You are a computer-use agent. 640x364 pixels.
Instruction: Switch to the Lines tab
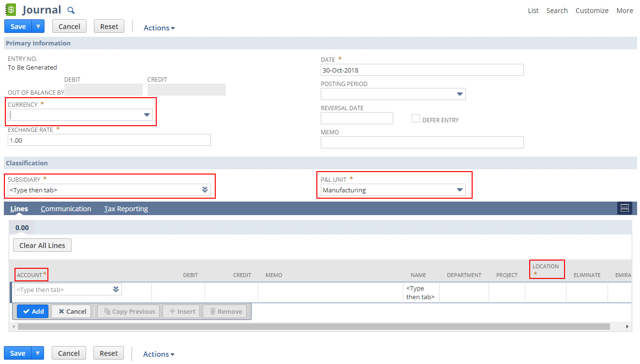[x=19, y=209]
